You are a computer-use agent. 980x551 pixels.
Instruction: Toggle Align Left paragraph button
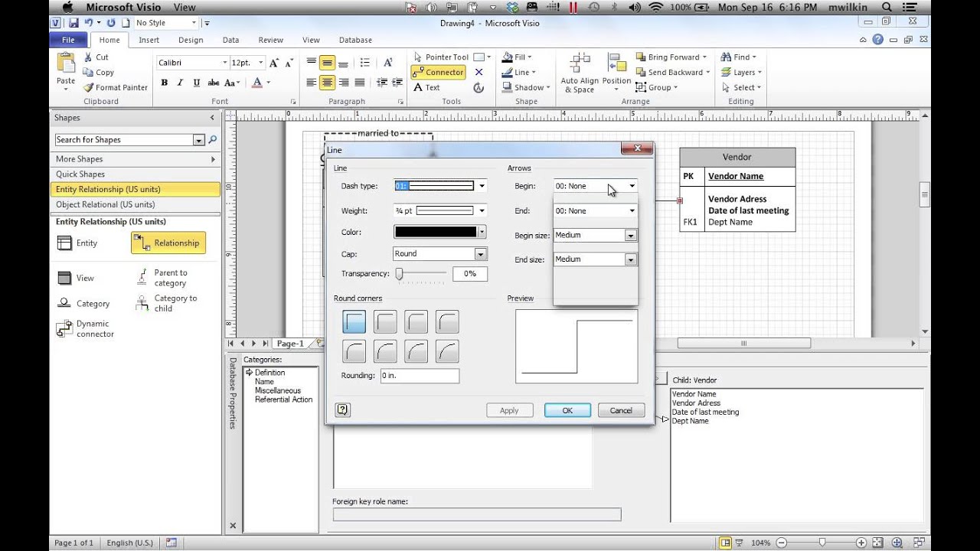point(311,83)
